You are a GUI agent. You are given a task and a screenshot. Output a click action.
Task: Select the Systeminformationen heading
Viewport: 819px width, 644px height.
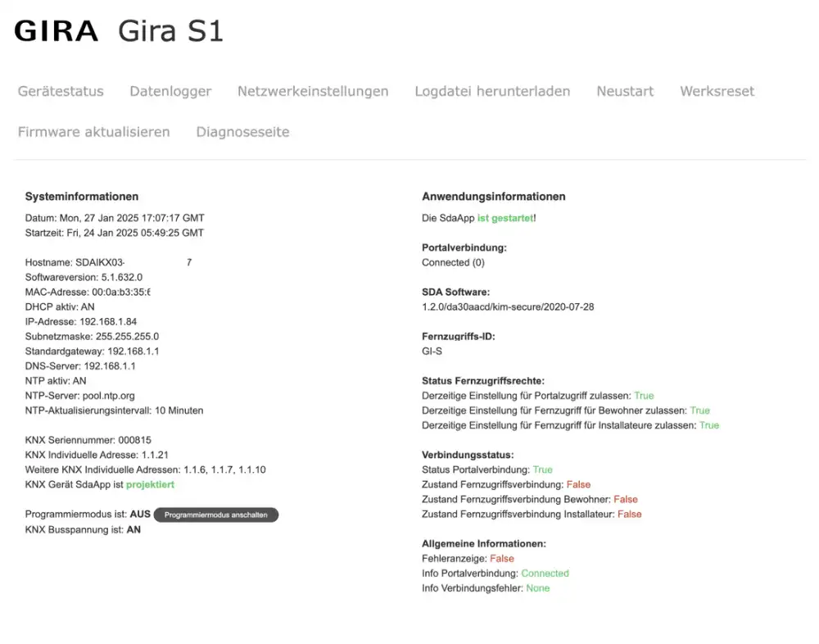tap(81, 197)
